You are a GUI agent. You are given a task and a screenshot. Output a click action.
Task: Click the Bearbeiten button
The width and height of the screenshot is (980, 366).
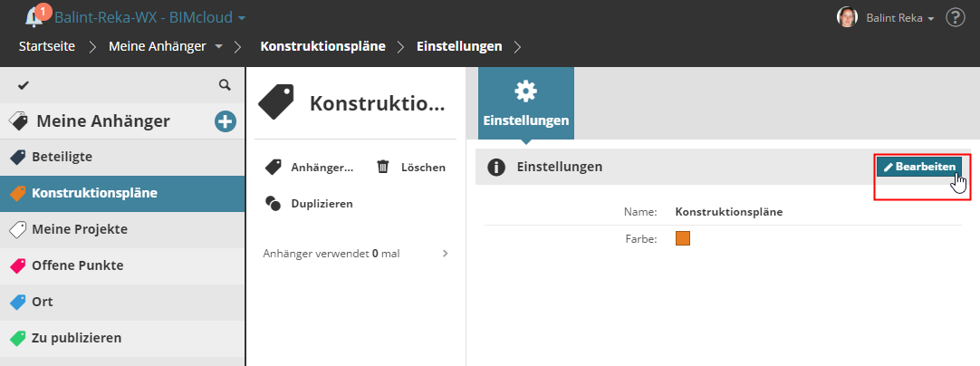918,167
